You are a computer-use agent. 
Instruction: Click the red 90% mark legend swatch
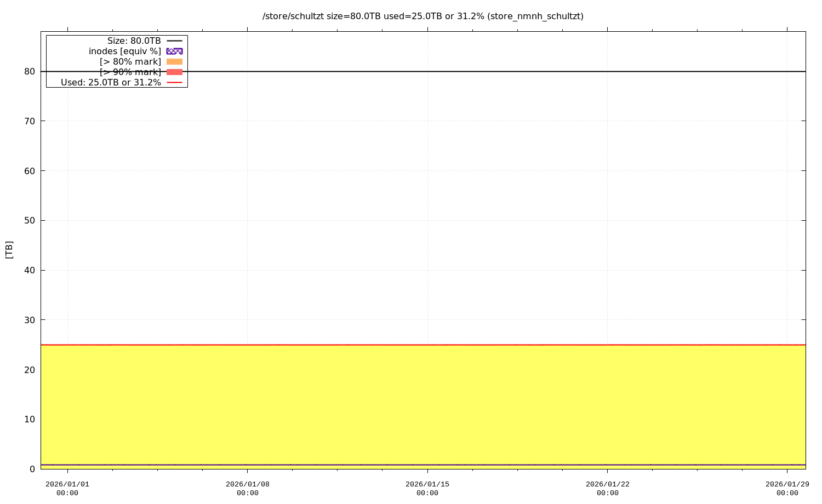tap(174, 72)
